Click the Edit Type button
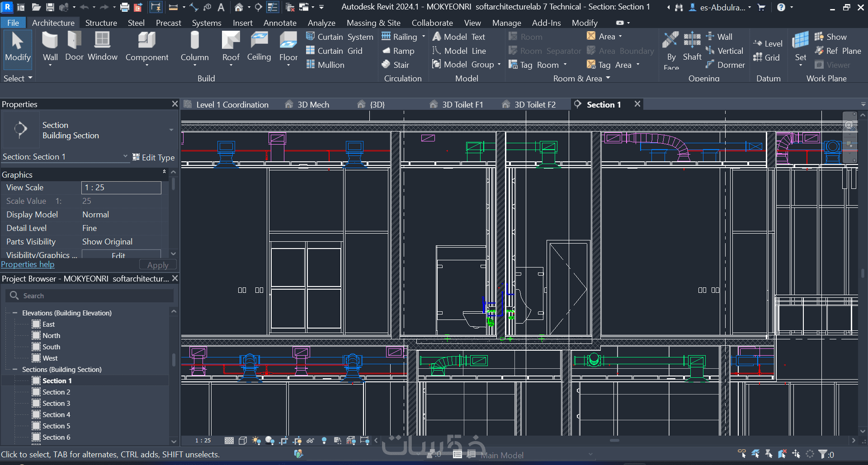The height and width of the screenshot is (465, 868). [x=154, y=157]
